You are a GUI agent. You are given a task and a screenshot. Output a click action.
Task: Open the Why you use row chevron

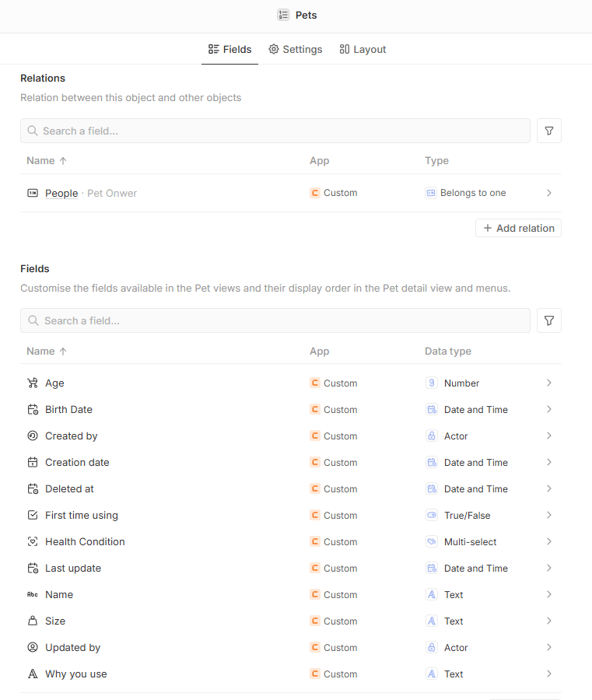[549, 674]
